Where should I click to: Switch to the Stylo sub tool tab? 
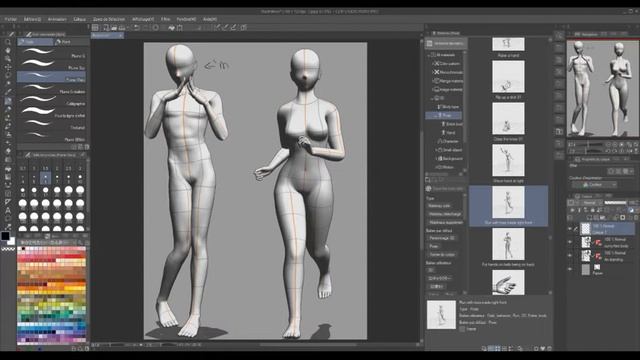pyautogui.click(x=35, y=42)
